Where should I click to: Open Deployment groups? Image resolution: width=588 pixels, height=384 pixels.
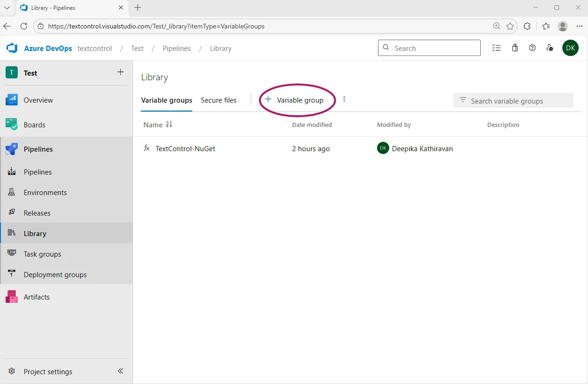11,274
